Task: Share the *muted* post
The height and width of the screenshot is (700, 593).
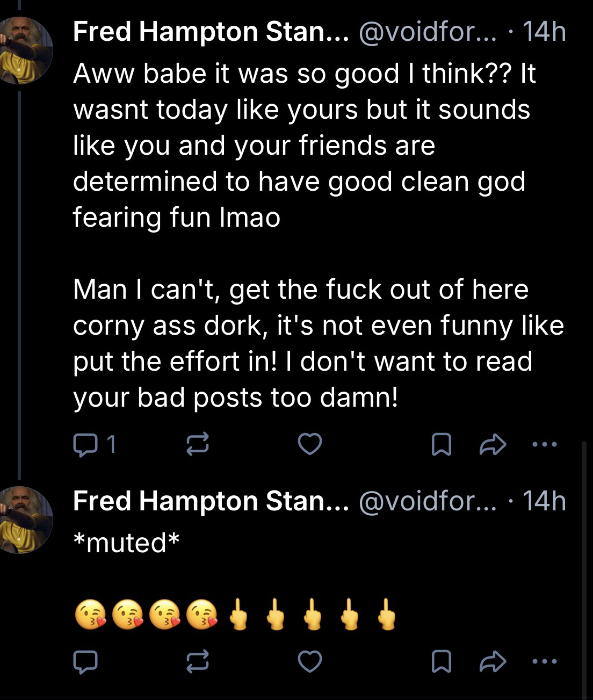Action: 493,662
